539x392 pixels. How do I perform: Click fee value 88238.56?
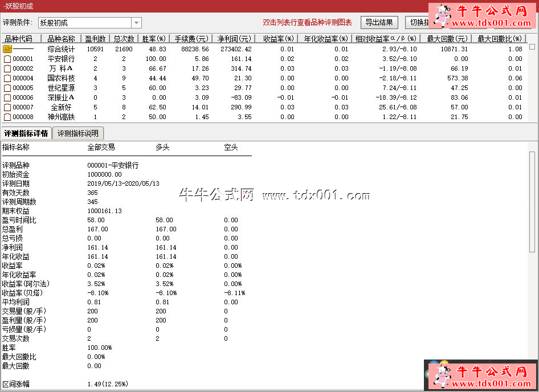tap(195, 49)
